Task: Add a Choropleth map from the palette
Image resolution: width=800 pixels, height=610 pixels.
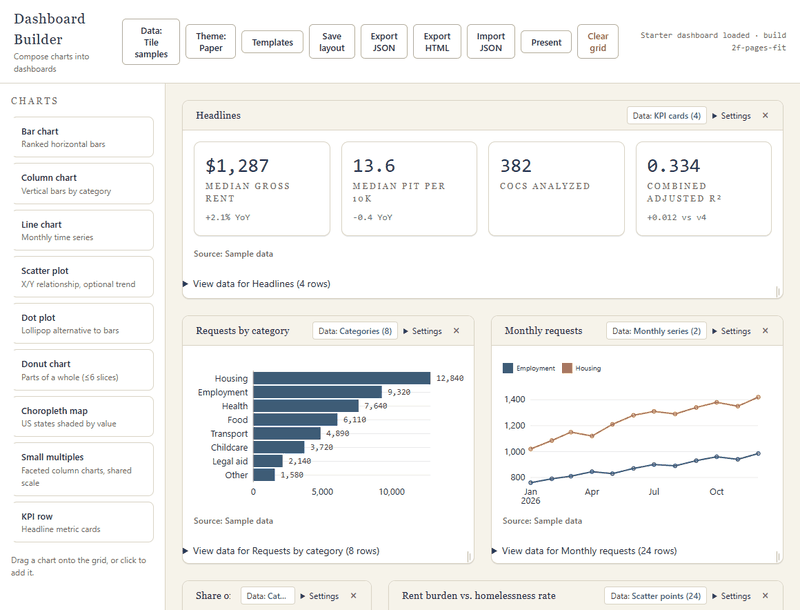Action: point(83,417)
